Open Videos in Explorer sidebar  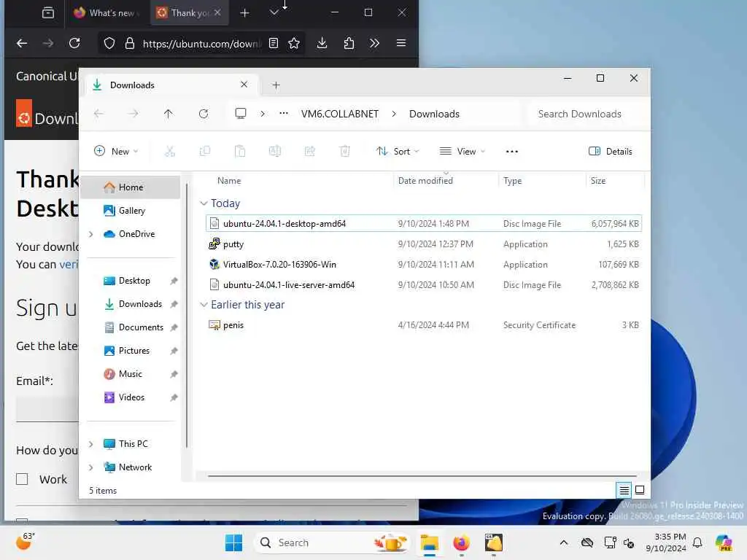pos(131,397)
